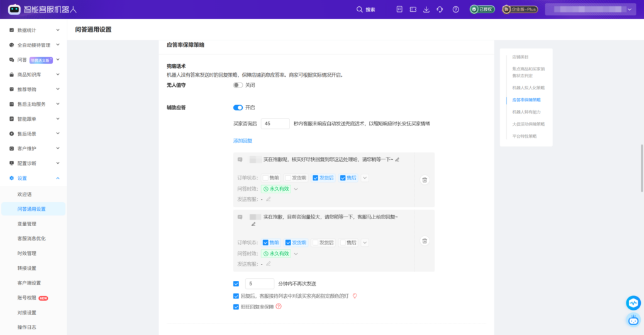The height and width of the screenshot is (335, 644).
Task: Click the question icon beside 旺旺回复率保障
Action: [279, 307]
